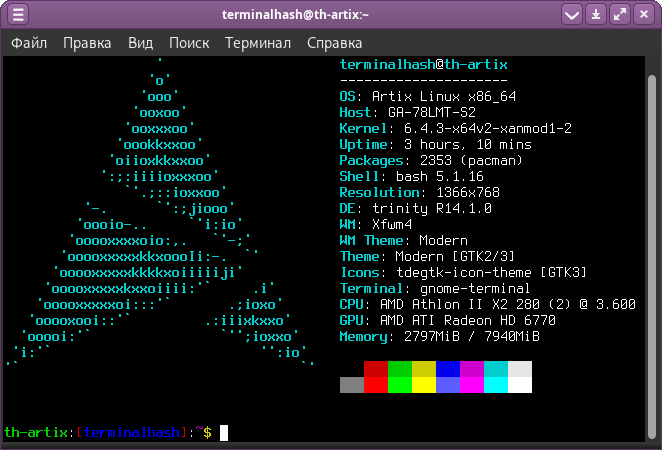Click the WM Theme value Modern

pos(443,241)
